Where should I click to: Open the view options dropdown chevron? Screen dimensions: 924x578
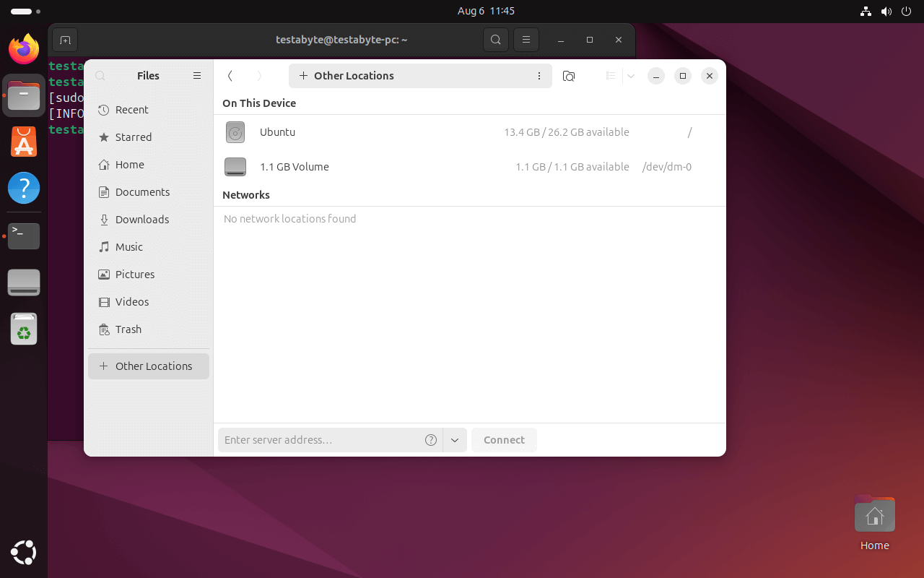631,75
